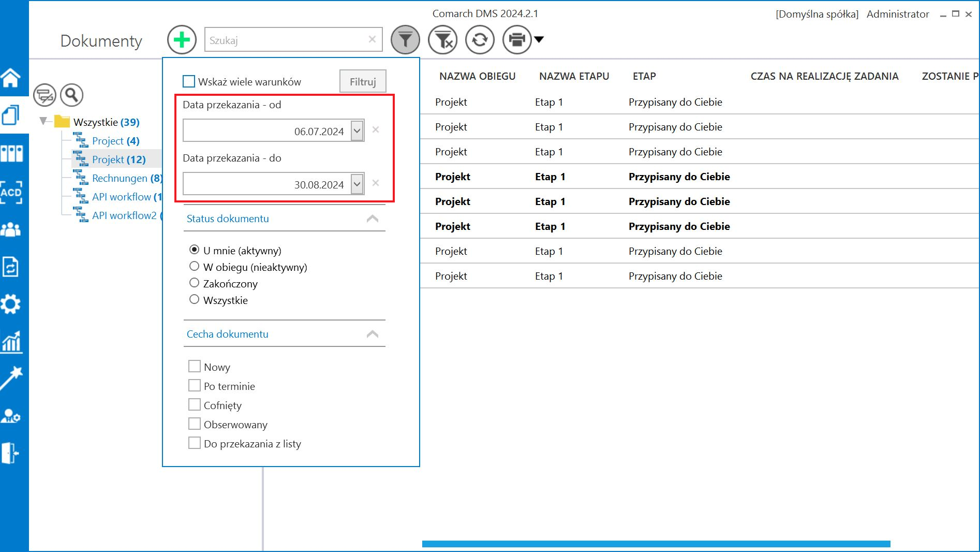This screenshot has height=552, width=980.
Task: Select Zakończony radio option
Action: (194, 283)
